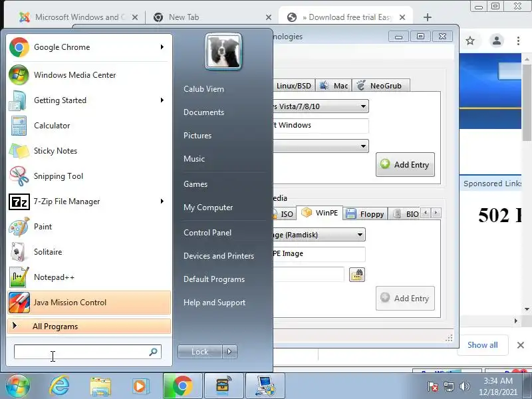Select the WinPE media tab
532x399 pixels.
[320, 213]
